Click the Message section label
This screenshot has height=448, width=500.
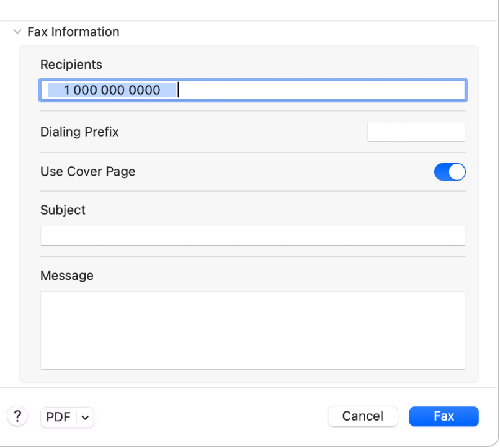[x=67, y=276]
